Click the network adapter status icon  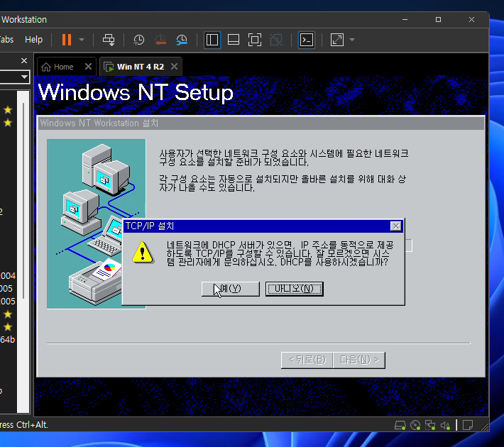point(430,426)
